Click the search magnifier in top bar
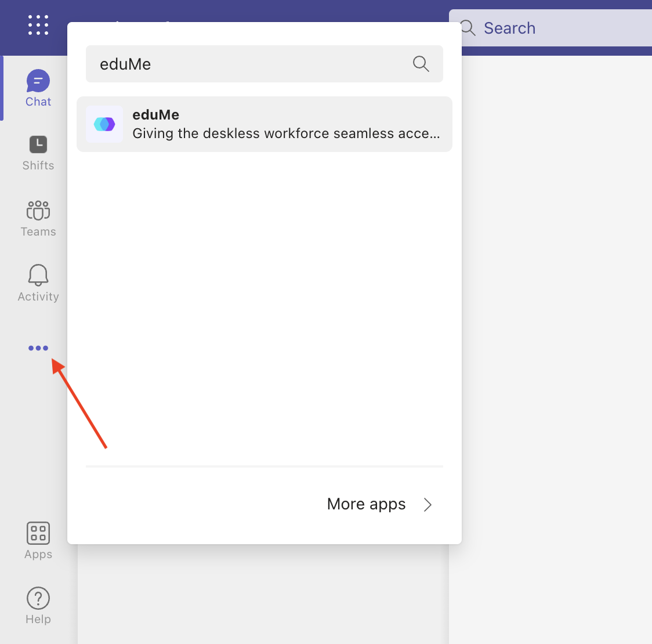Viewport: 652px width, 644px height. (x=468, y=27)
